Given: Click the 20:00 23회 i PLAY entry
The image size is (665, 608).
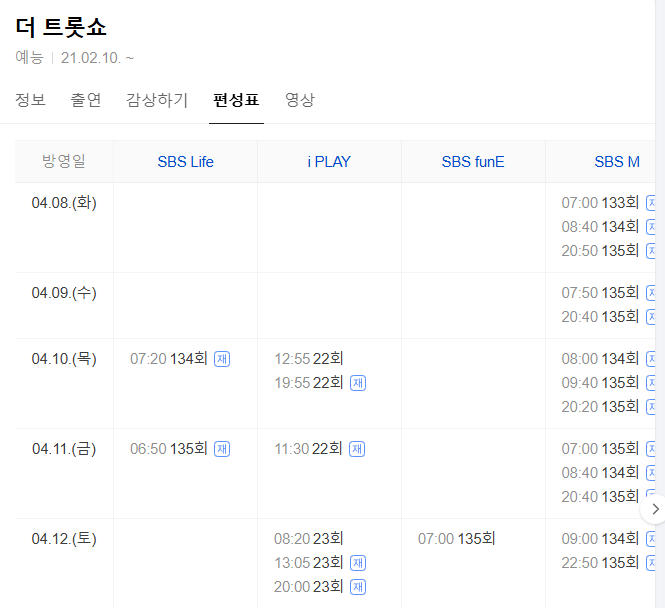Looking at the screenshot, I should click(x=308, y=586).
